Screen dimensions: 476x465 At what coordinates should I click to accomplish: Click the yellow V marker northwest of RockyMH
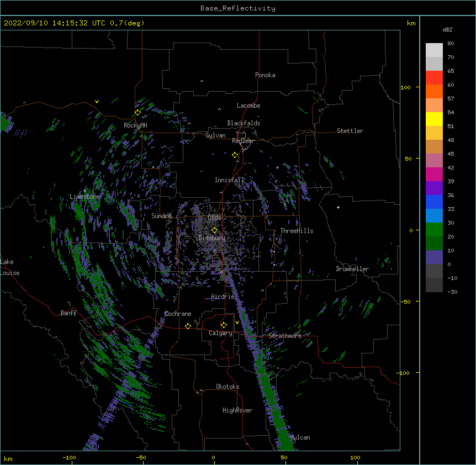pyautogui.click(x=97, y=102)
